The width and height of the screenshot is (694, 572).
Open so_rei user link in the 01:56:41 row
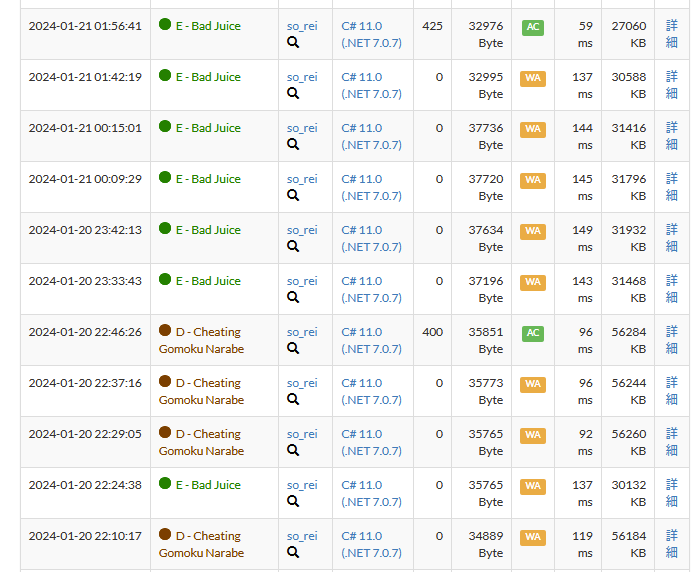(302, 26)
